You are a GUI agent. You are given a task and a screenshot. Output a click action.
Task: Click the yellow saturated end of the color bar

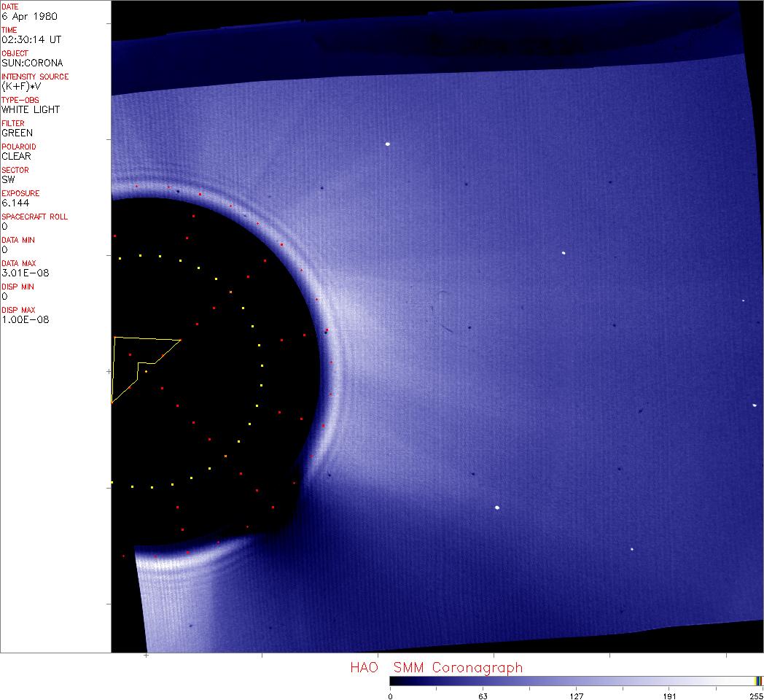(x=759, y=681)
